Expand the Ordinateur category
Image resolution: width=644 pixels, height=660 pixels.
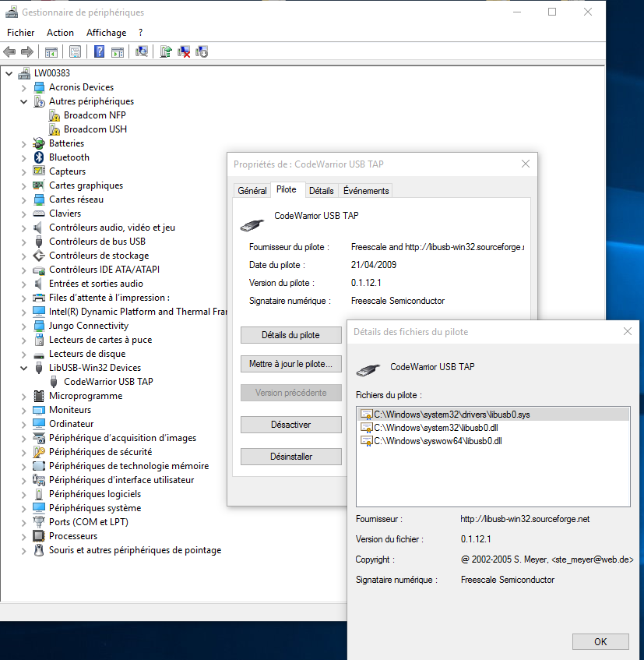coord(24,424)
